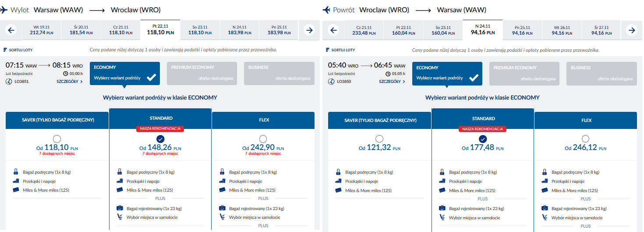Go to earlier return dates with the left arrow
Image resolution: width=644 pixels, height=232 pixels.
click(334, 30)
